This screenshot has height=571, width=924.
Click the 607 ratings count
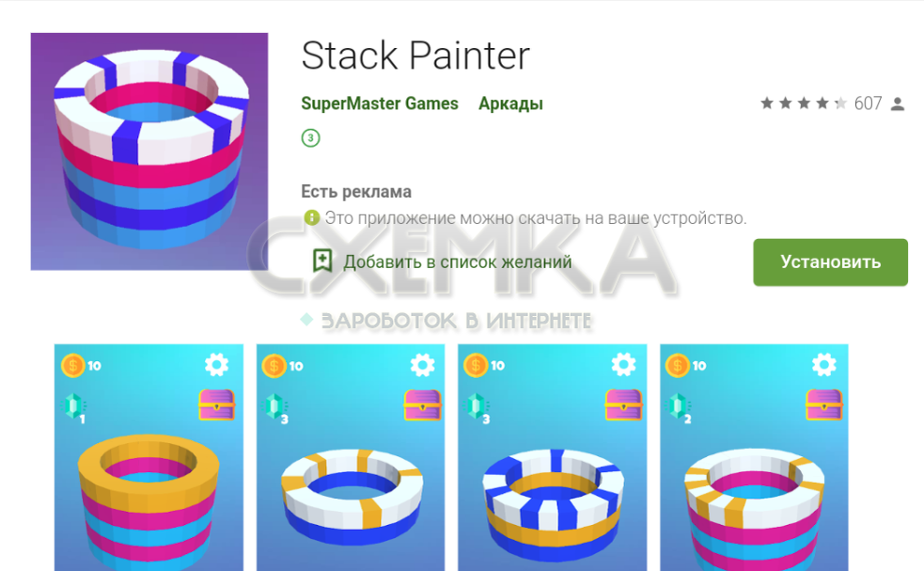click(868, 103)
